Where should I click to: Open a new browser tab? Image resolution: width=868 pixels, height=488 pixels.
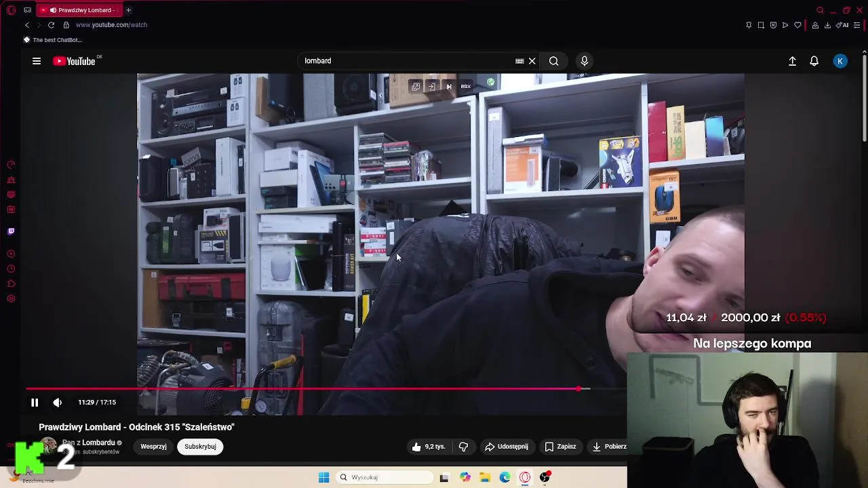point(128,10)
